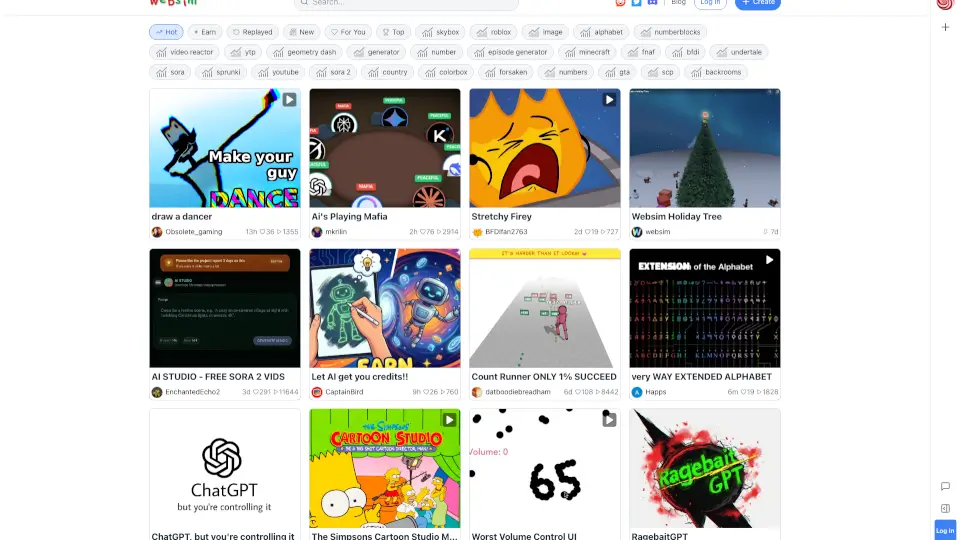Filter by the sprunki trending tag
The image size is (960, 540).
pos(220,72)
